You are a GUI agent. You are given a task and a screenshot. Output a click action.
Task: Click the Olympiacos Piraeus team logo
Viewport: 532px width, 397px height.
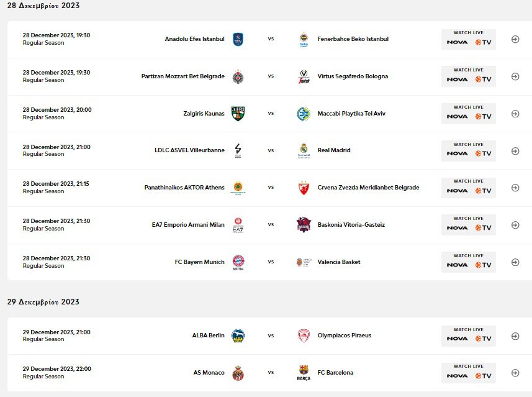304,336
